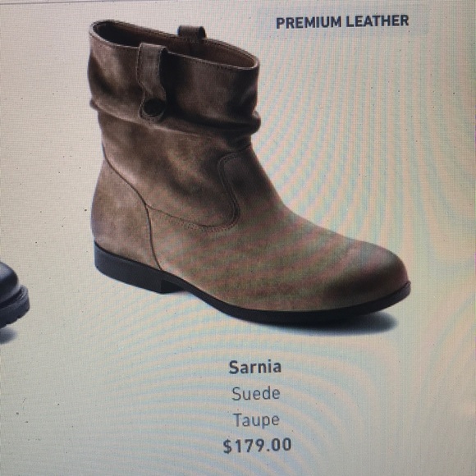This screenshot has height=476, width=476.
Task: Click the stitched heel counter panel
Action: coord(121,213)
